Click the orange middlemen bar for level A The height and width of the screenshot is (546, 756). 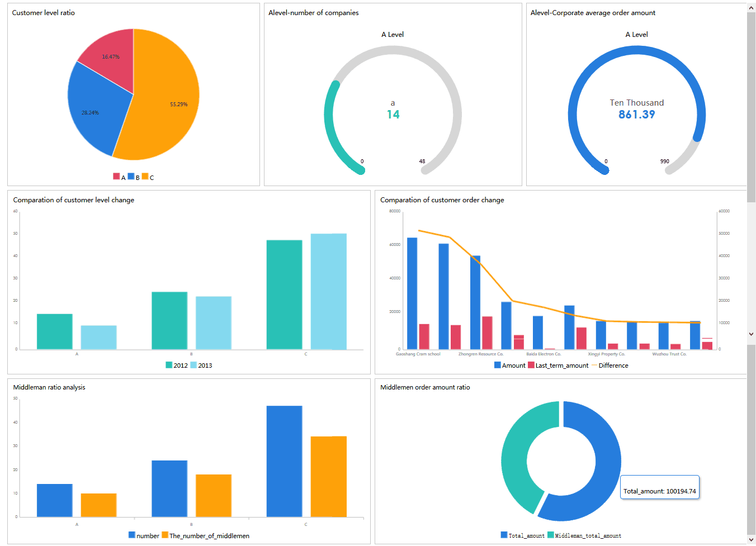point(99,505)
